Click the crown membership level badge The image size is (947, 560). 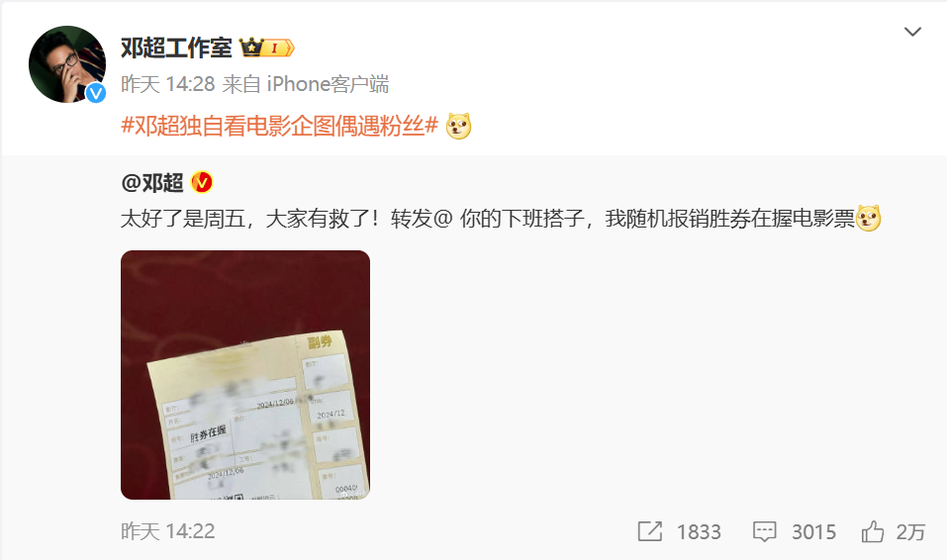[x=267, y=47]
